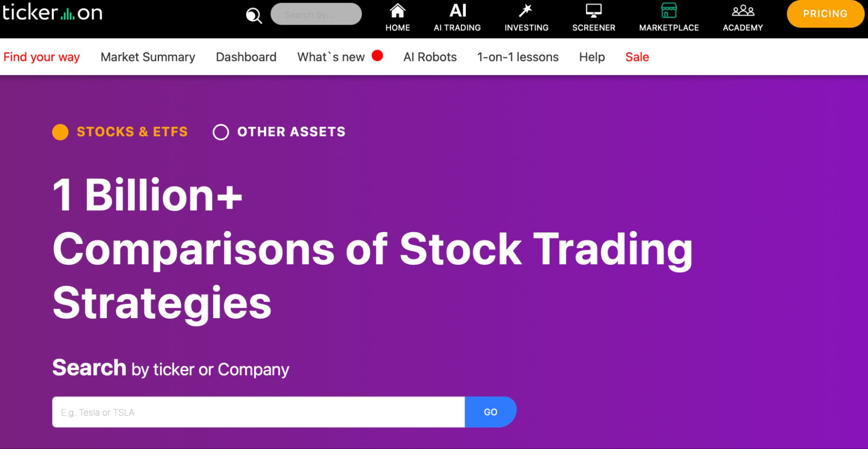Open the Home house icon
The width and height of the screenshot is (868, 449).
(x=397, y=10)
